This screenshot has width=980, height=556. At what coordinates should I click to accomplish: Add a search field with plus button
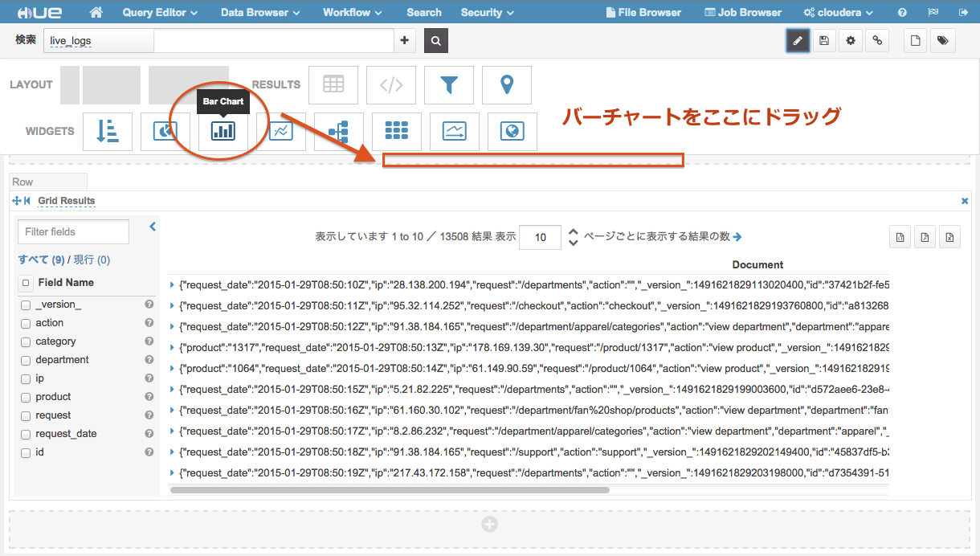[x=405, y=41]
